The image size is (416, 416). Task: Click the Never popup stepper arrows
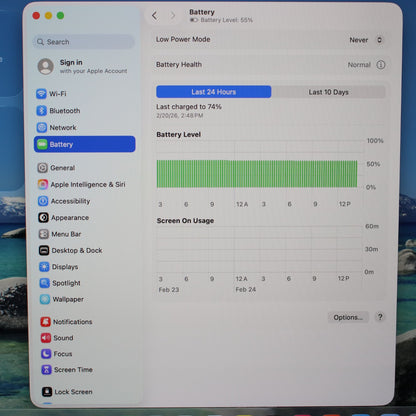pos(379,40)
